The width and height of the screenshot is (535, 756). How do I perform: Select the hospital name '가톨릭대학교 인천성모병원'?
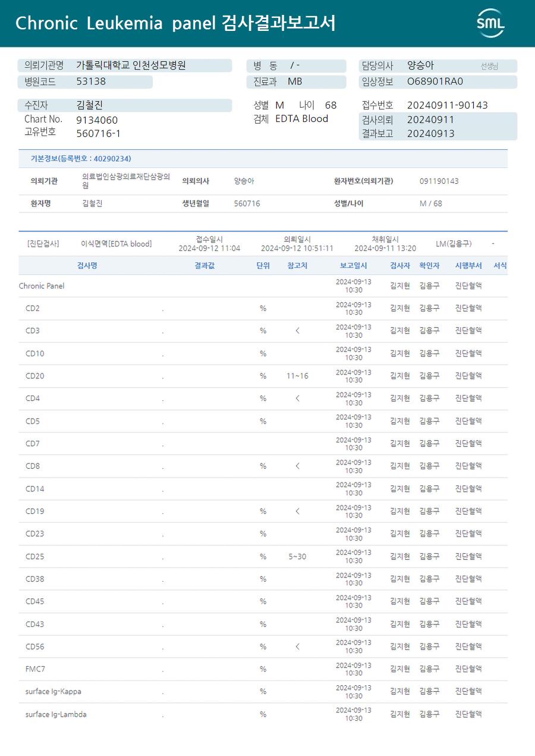(131, 65)
